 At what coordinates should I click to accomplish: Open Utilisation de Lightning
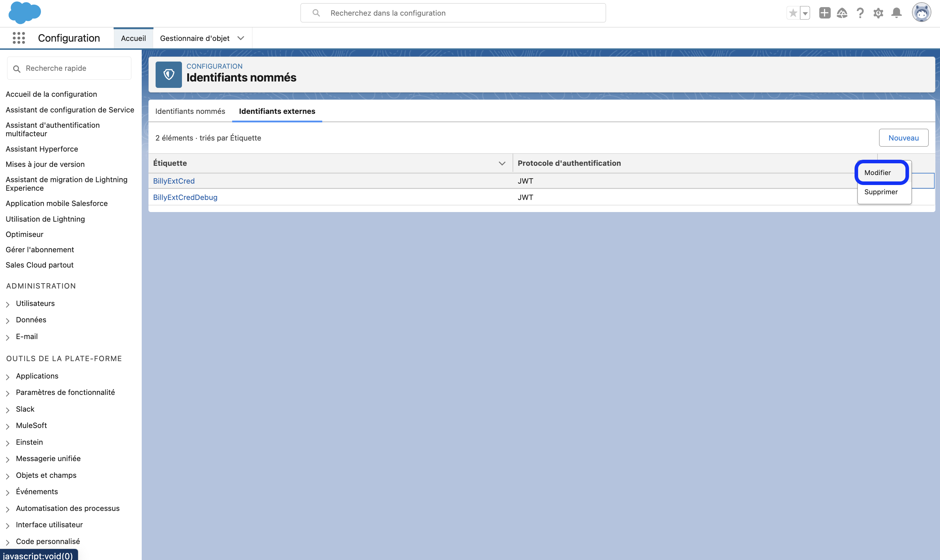[45, 219]
